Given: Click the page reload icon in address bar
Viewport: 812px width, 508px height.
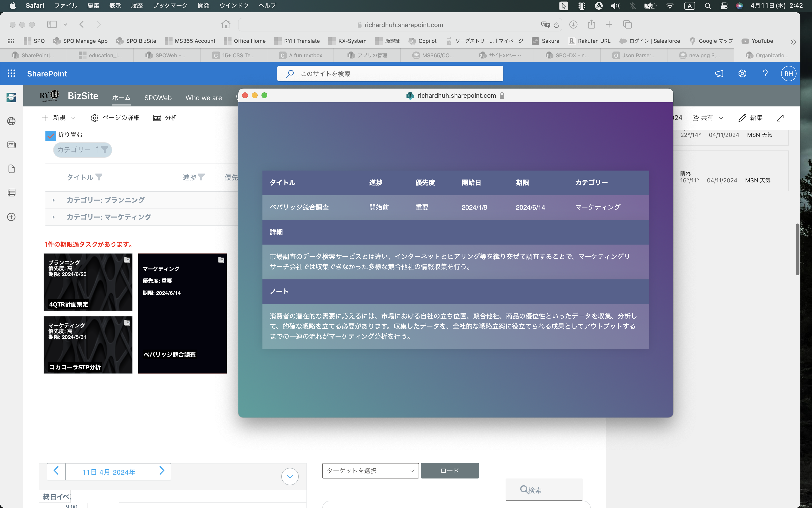Looking at the screenshot, I should tap(556, 25).
